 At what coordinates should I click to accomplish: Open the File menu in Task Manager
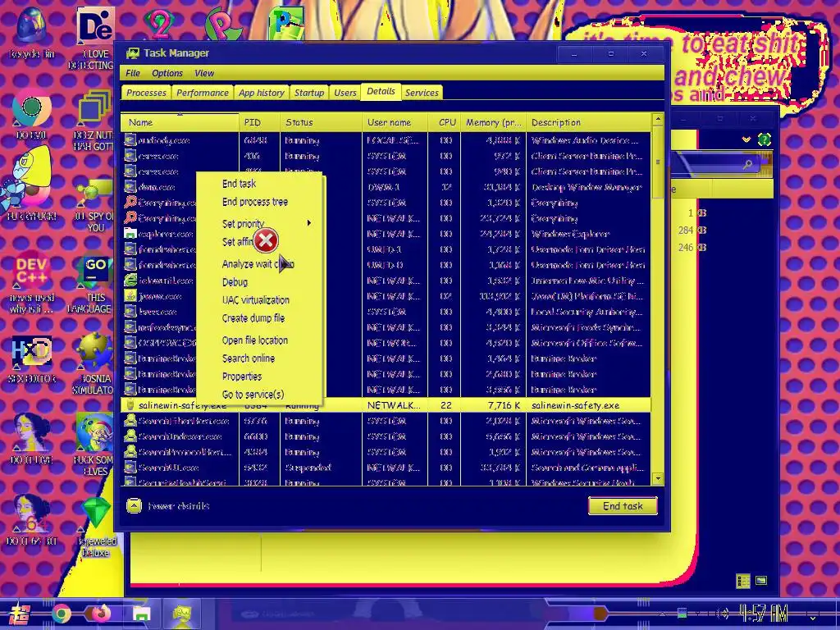click(132, 73)
